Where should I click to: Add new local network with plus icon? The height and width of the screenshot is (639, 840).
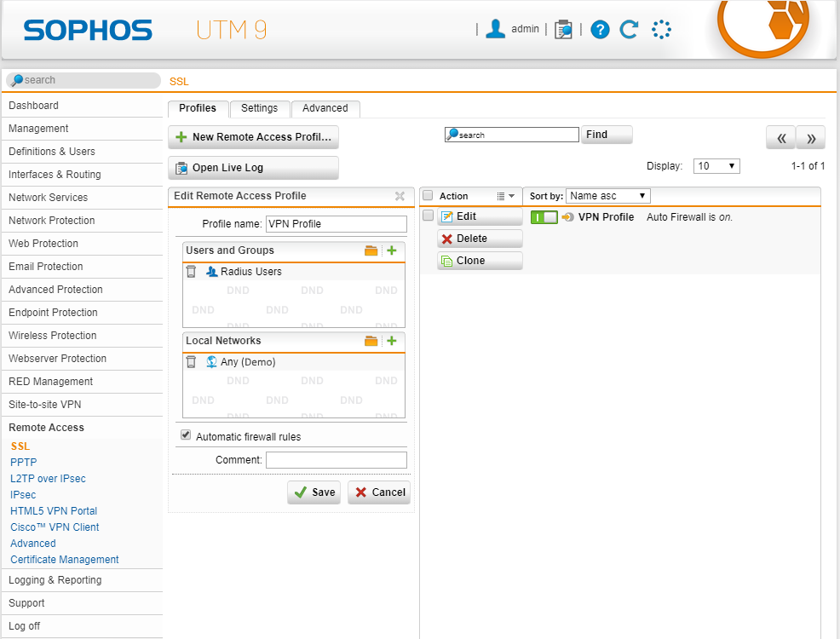point(392,341)
